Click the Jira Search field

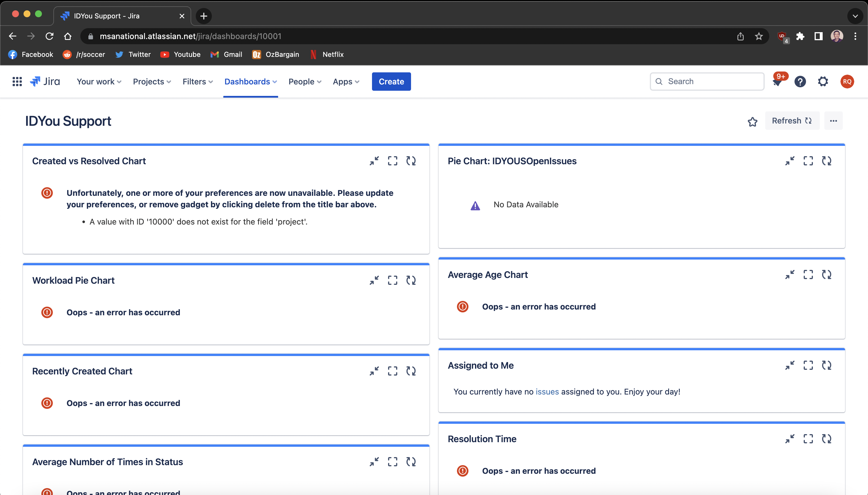click(x=707, y=82)
